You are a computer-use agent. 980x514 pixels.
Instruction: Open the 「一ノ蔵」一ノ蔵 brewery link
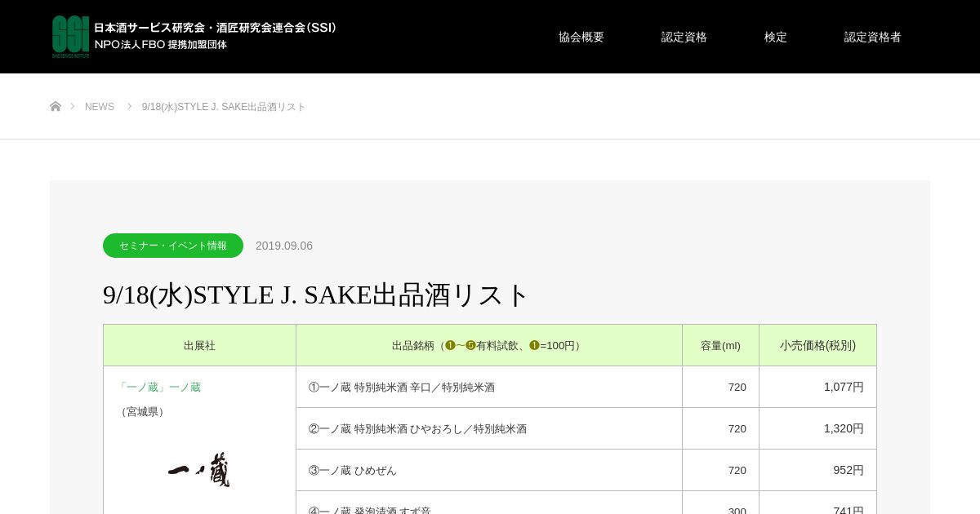[158, 387]
